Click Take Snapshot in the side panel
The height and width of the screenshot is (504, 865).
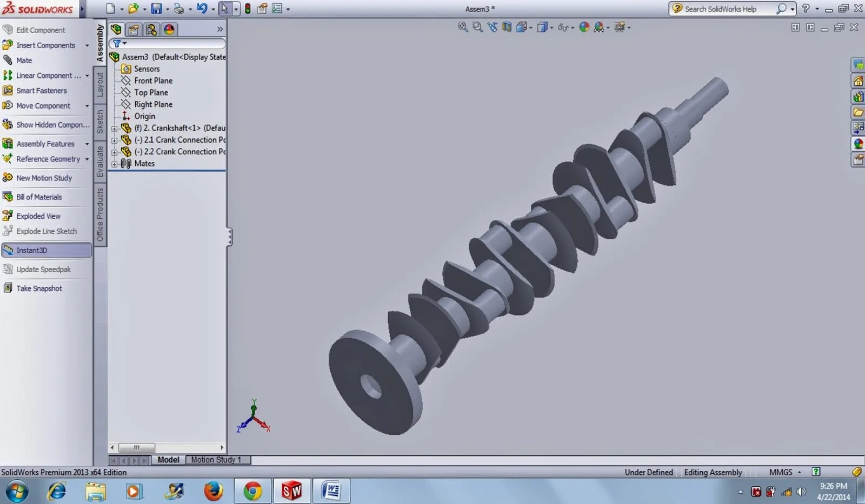pos(38,288)
